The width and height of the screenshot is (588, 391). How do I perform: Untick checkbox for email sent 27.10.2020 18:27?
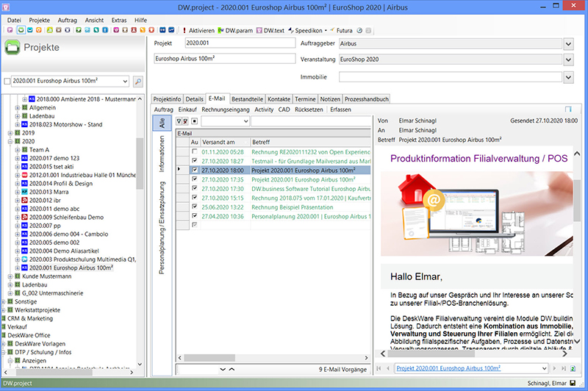tap(194, 161)
